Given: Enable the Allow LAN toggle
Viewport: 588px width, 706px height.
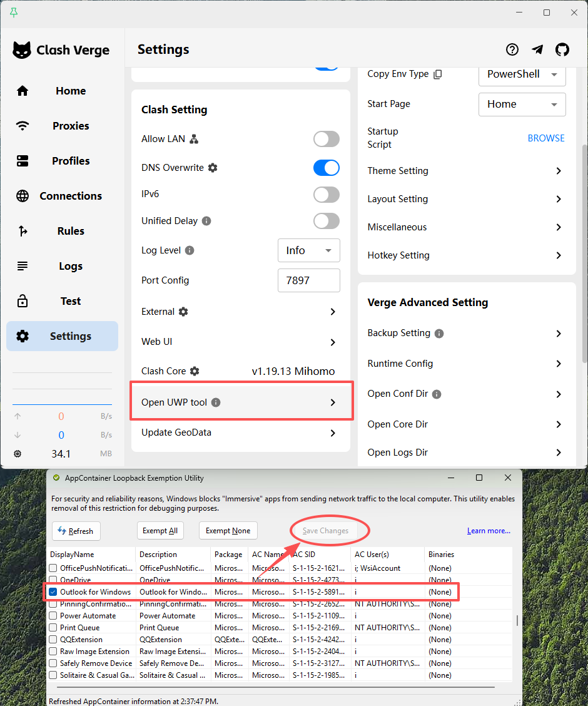Looking at the screenshot, I should pos(326,139).
